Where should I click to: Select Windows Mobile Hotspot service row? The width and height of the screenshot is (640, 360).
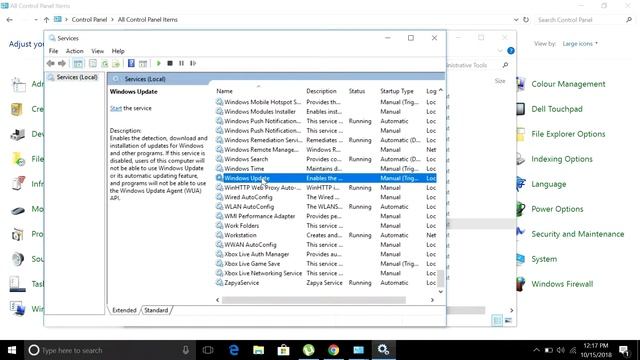coord(326,102)
